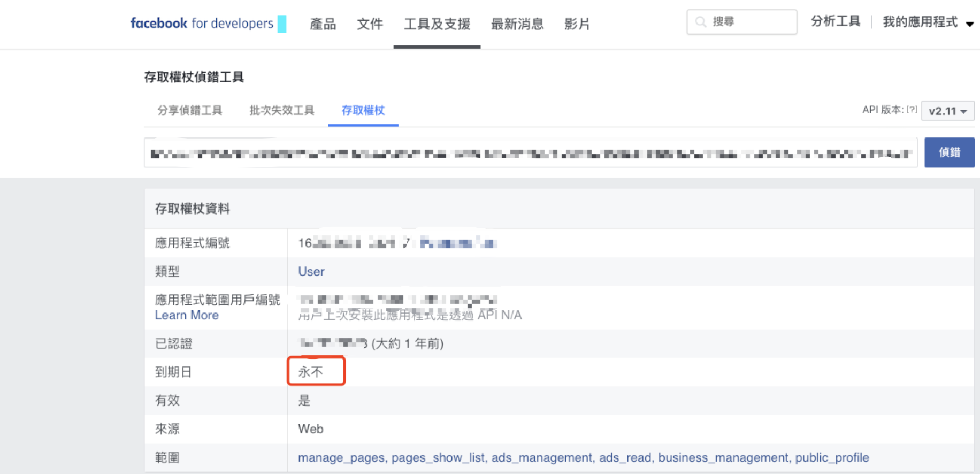Click the pages_show_list scope link

click(x=438, y=458)
